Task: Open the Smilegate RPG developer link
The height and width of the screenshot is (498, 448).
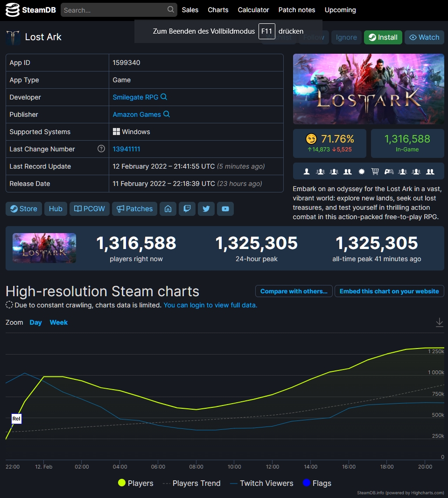Action: point(135,97)
